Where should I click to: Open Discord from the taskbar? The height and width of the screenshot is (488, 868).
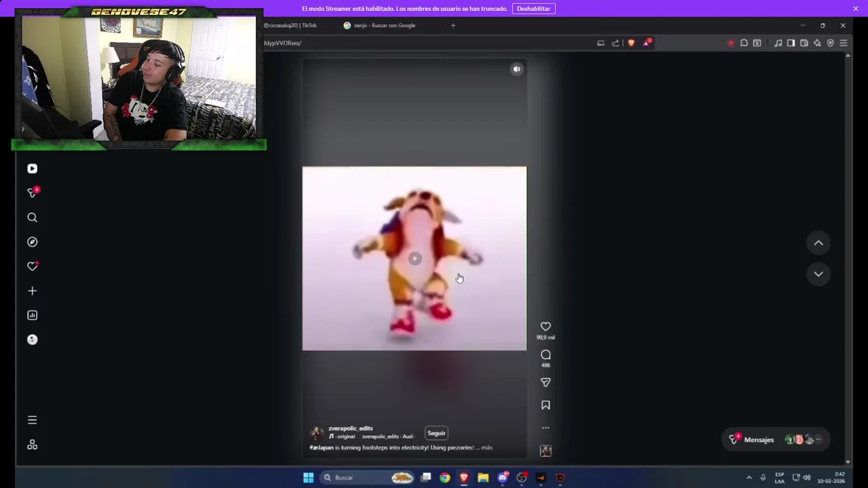tap(502, 478)
